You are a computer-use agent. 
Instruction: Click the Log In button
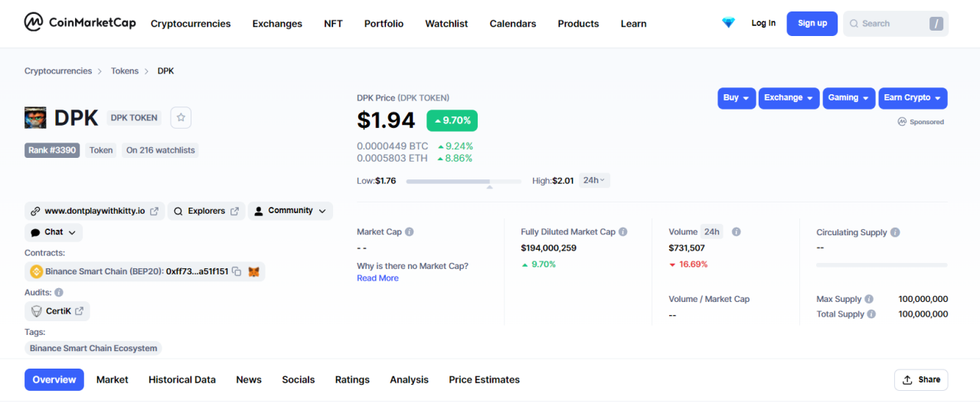pos(763,23)
